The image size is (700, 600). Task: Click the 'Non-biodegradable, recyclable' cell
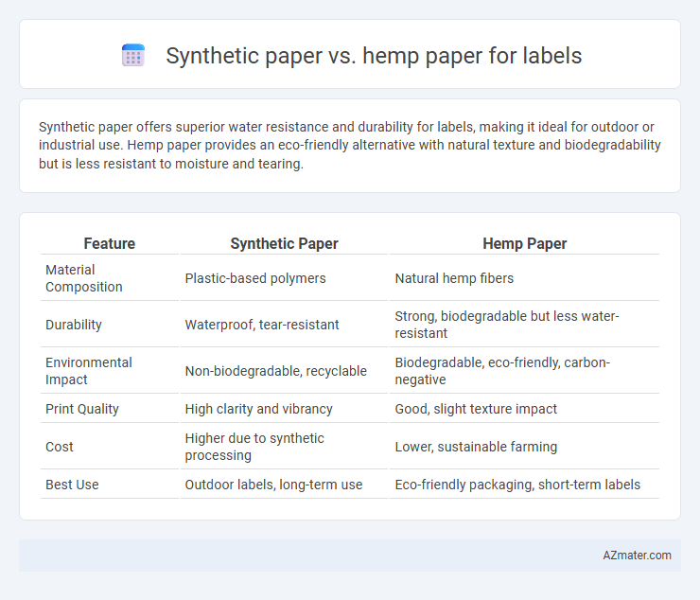[284, 371]
